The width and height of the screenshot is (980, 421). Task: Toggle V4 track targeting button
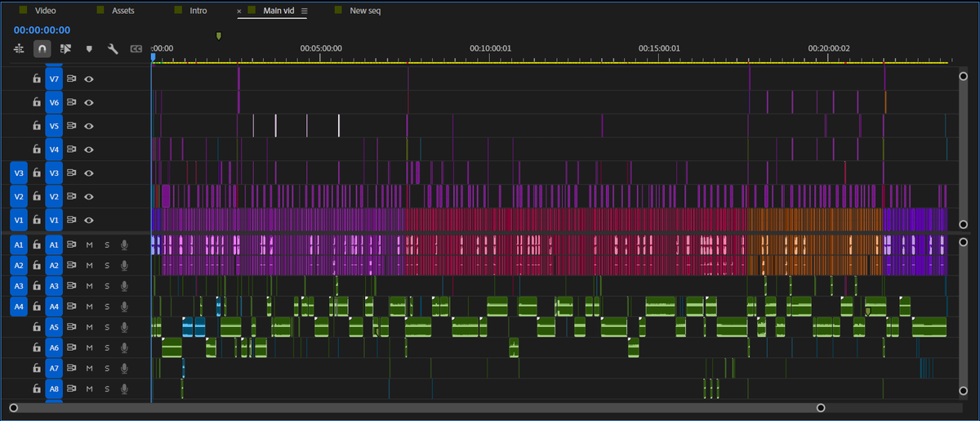[54, 150]
